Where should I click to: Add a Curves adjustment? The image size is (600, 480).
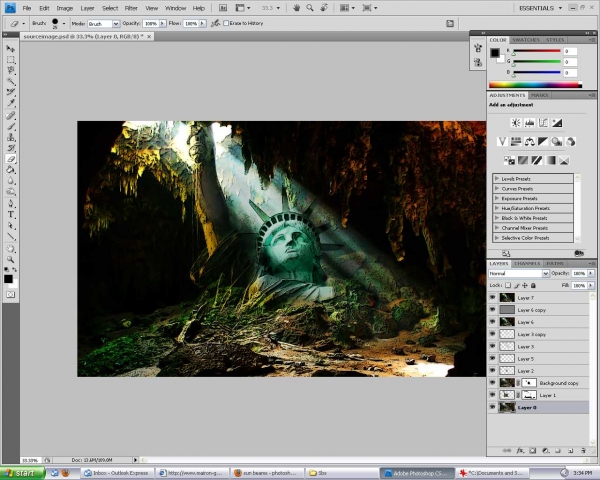point(543,123)
